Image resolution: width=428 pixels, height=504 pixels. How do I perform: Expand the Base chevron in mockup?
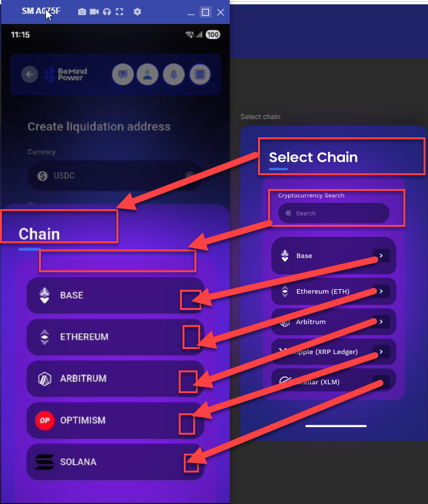381,256
